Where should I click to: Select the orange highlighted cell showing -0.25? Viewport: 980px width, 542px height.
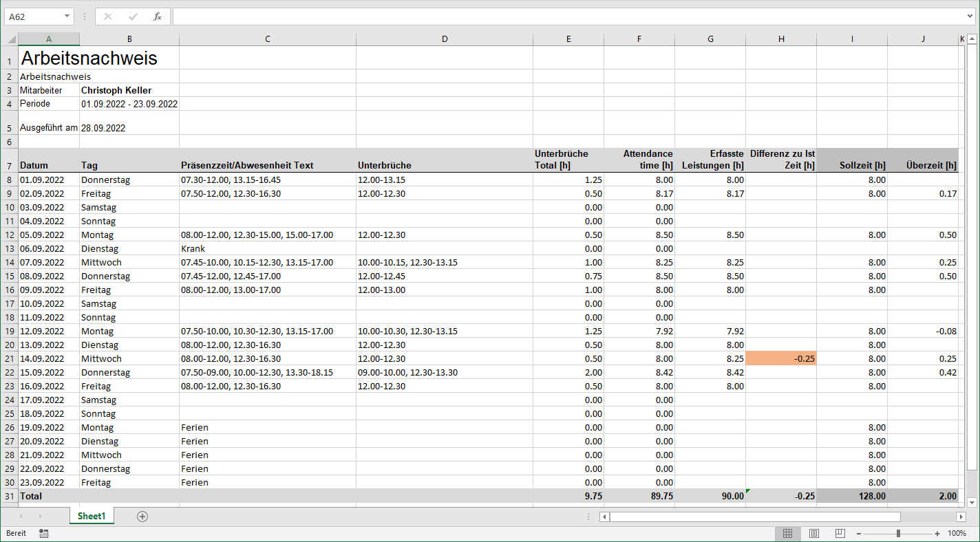(781, 358)
